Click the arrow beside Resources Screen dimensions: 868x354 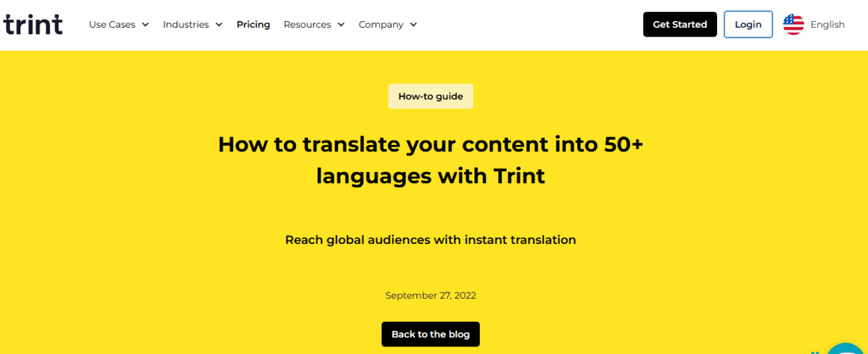point(341,25)
